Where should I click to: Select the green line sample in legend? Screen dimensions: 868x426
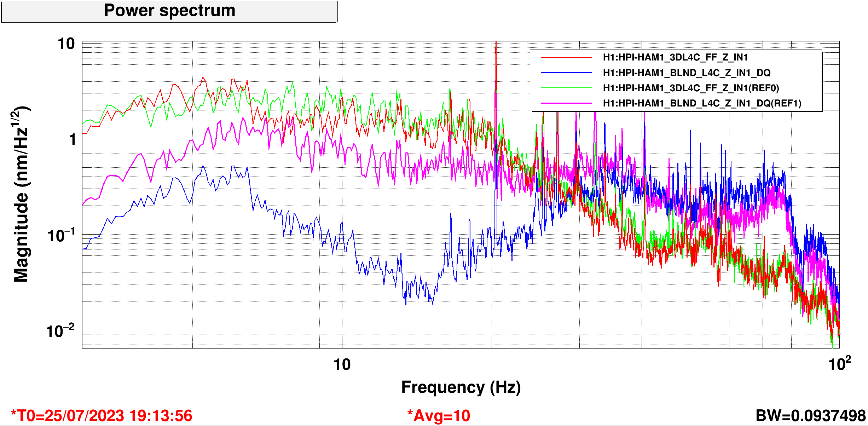pos(566,88)
